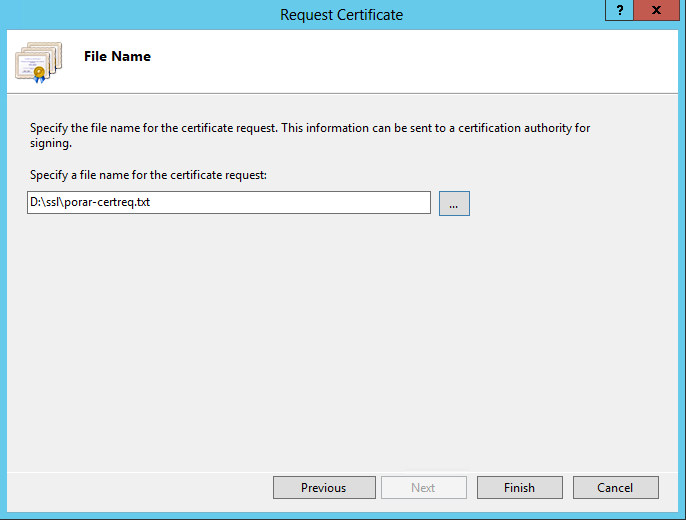Click the certificate icon in header
The width and height of the screenshot is (686, 520).
[x=38, y=62]
